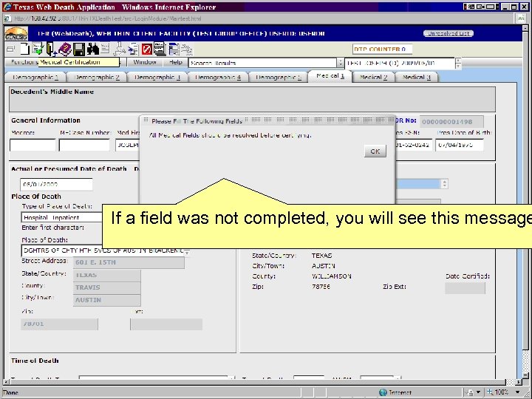Open the 100% zoom level dropdown
The width and height of the screenshot is (532, 399).
point(517,392)
